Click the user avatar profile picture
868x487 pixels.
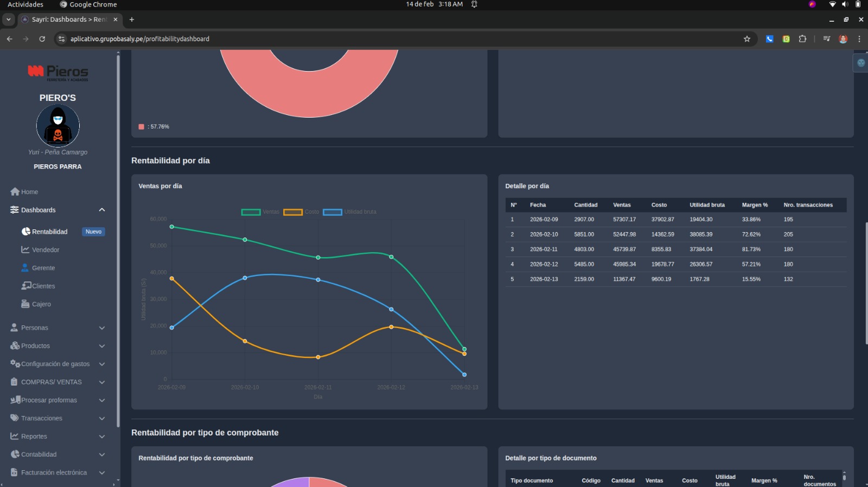(x=58, y=126)
